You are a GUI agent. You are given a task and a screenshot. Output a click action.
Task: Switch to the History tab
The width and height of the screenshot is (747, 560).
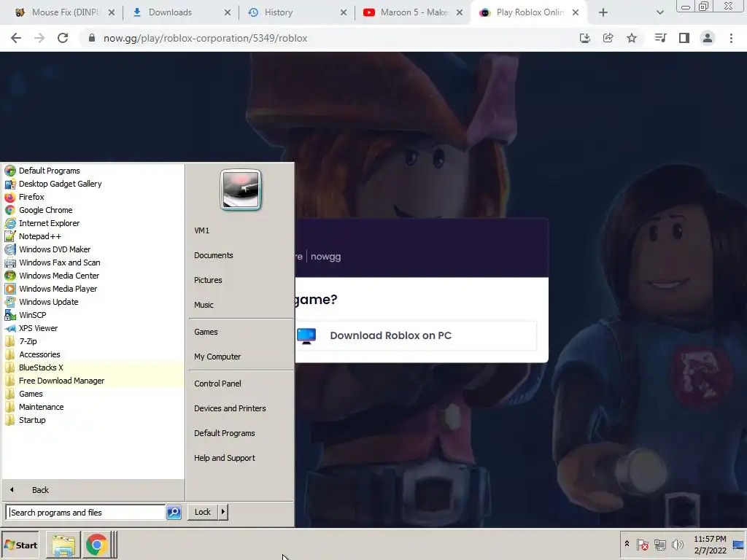click(x=298, y=12)
